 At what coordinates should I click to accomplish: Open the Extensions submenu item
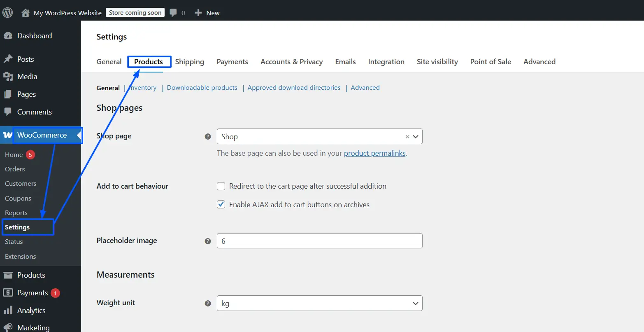[20, 257]
